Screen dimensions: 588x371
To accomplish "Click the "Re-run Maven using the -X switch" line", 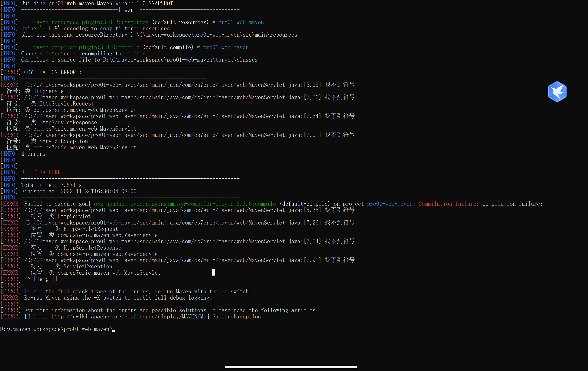I will click(117, 298).
